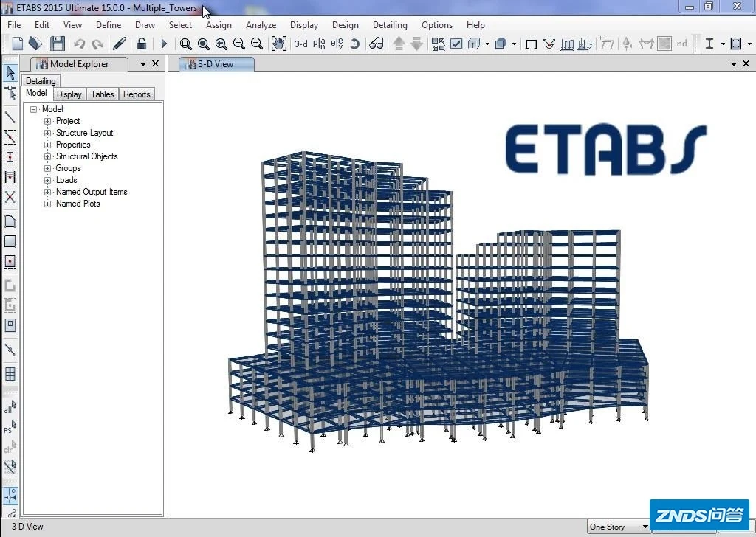The image size is (756, 537).
Task: Click the Zoom In plus magnifier icon
Action: (238, 44)
